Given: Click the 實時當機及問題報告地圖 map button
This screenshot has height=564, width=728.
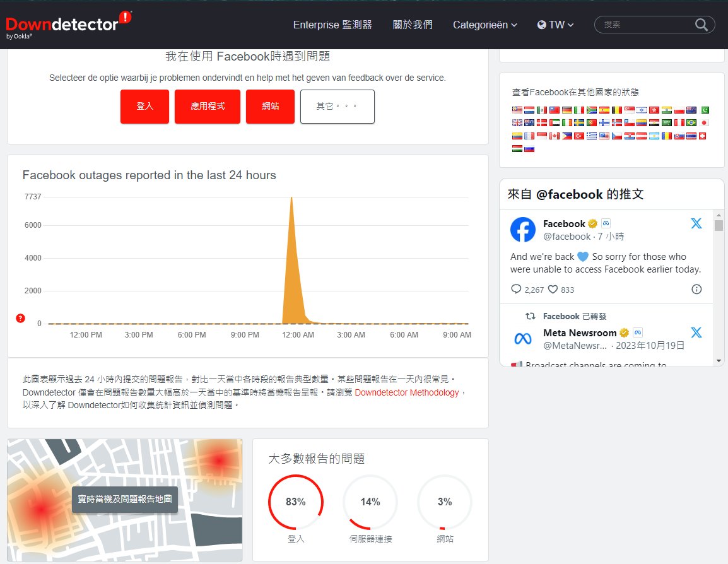Looking at the screenshot, I should [x=125, y=499].
